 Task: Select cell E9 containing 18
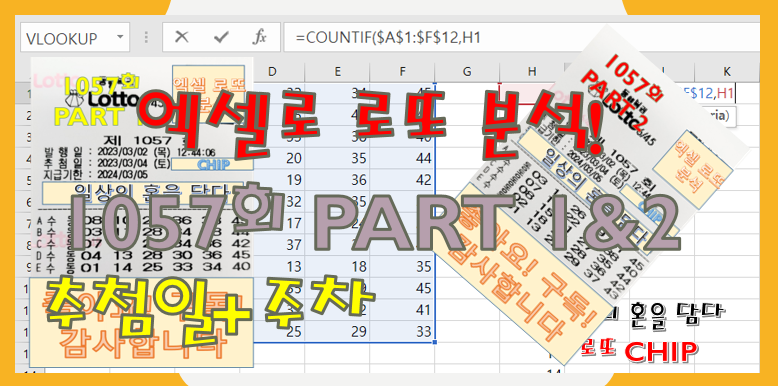(337, 266)
